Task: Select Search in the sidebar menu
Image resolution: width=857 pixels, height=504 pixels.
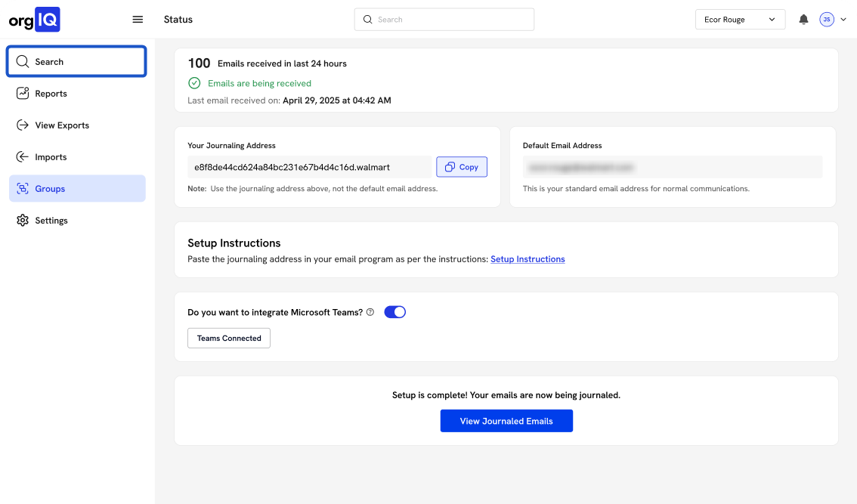Action: (76, 62)
